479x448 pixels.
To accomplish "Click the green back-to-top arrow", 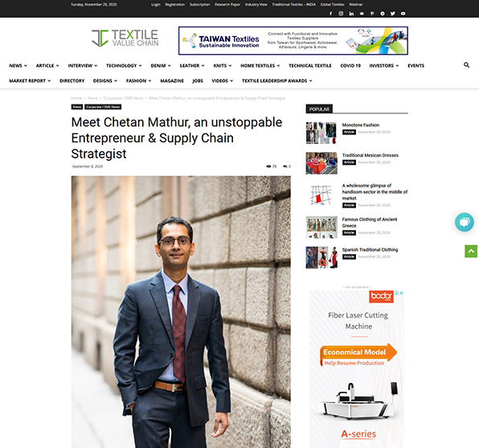I will point(471,252).
